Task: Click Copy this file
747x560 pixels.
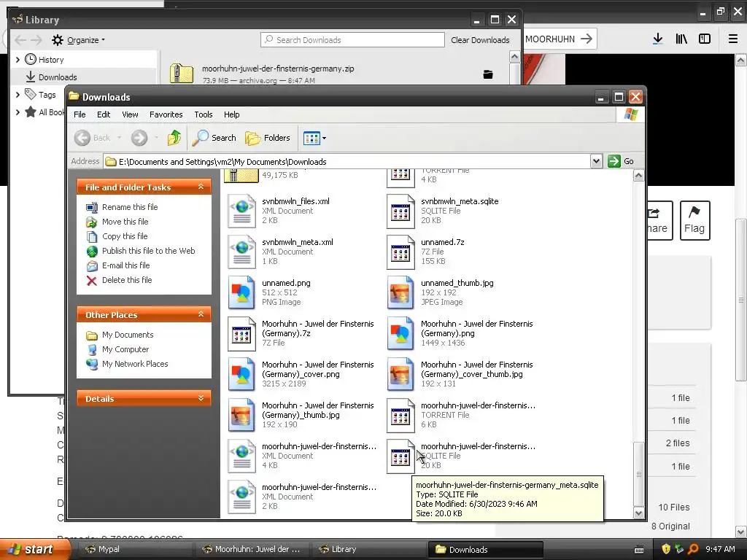Action: pos(125,236)
